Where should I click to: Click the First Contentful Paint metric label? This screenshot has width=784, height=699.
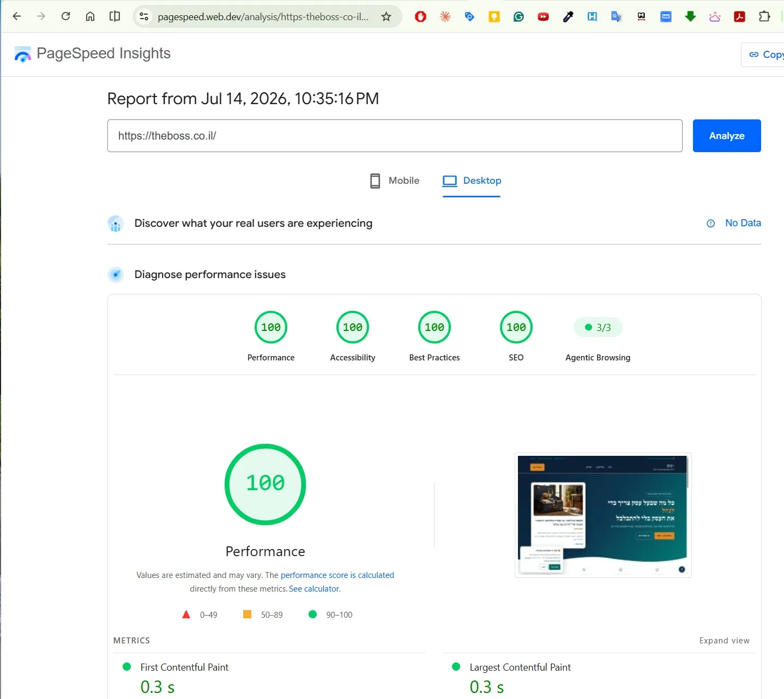[x=184, y=667]
